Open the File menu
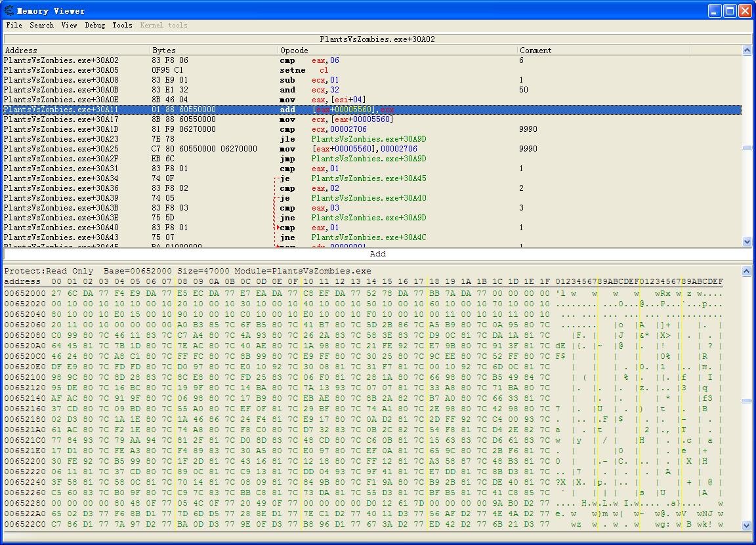The width and height of the screenshot is (756, 545). (14, 25)
